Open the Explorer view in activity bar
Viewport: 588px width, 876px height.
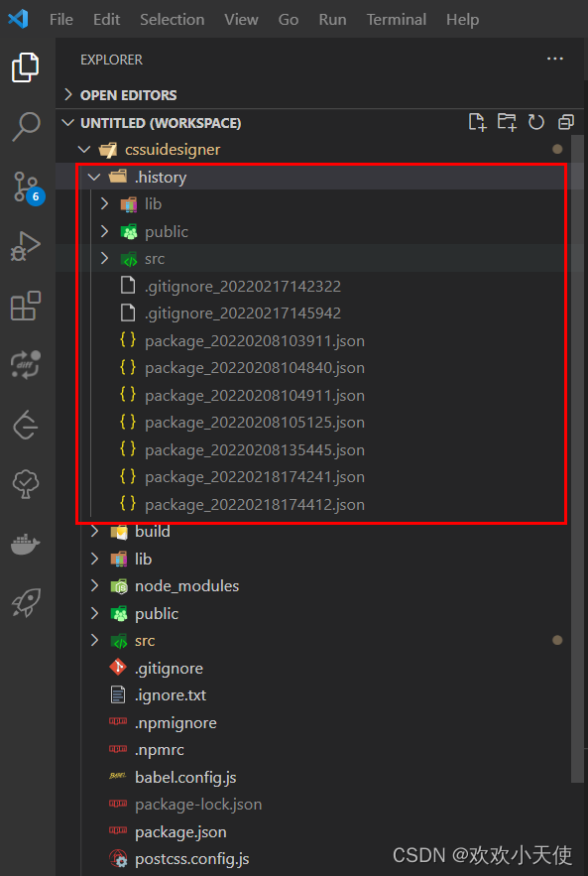(x=26, y=67)
